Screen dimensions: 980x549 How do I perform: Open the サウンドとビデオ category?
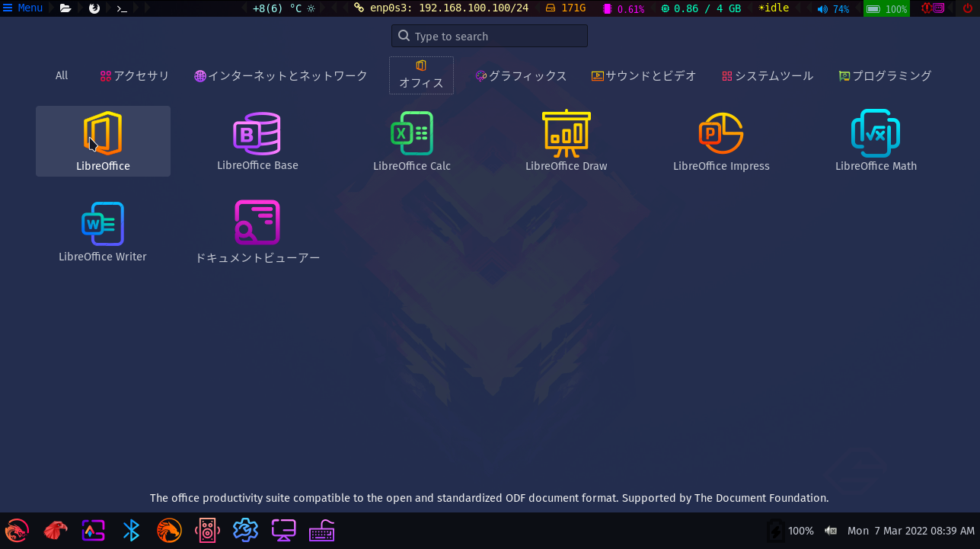pos(644,75)
